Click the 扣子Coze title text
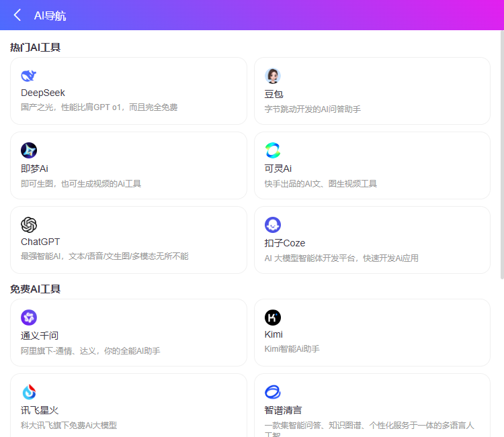 [285, 243]
